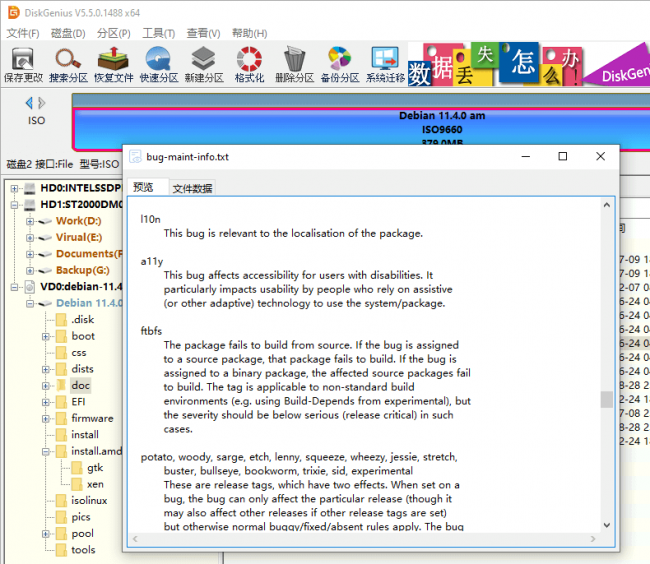Select the css folder in tree
Screen dimensions: 650x564
click(x=79, y=353)
